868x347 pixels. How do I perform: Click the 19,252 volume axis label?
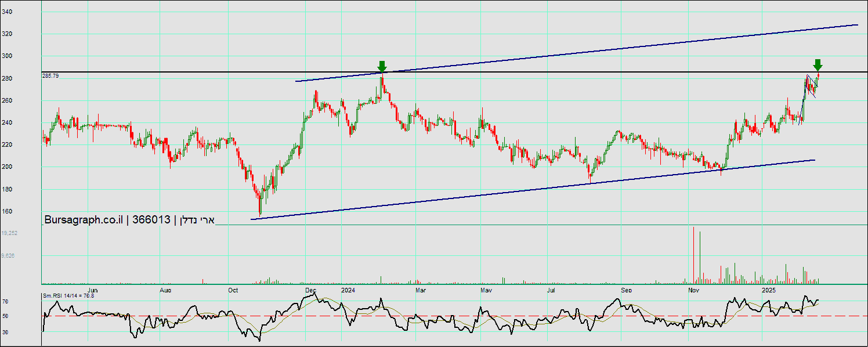[x=9, y=233]
